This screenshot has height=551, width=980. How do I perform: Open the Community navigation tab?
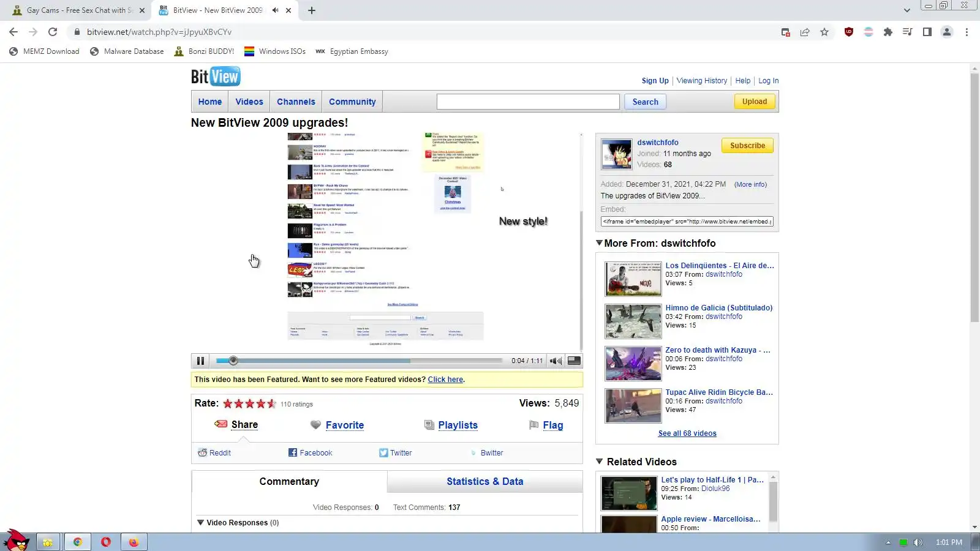pyautogui.click(x=352, y=102)
